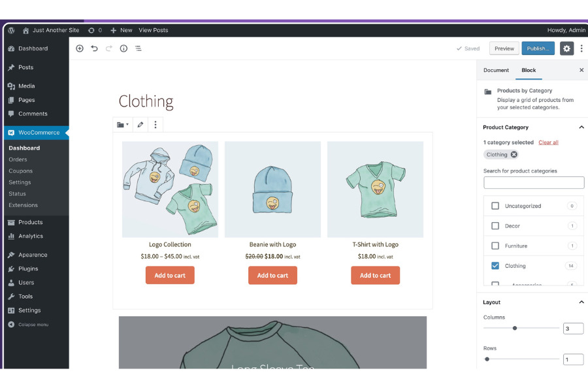
Task: Open block's more options vertical dots
Action: click(x=155, y=124)
